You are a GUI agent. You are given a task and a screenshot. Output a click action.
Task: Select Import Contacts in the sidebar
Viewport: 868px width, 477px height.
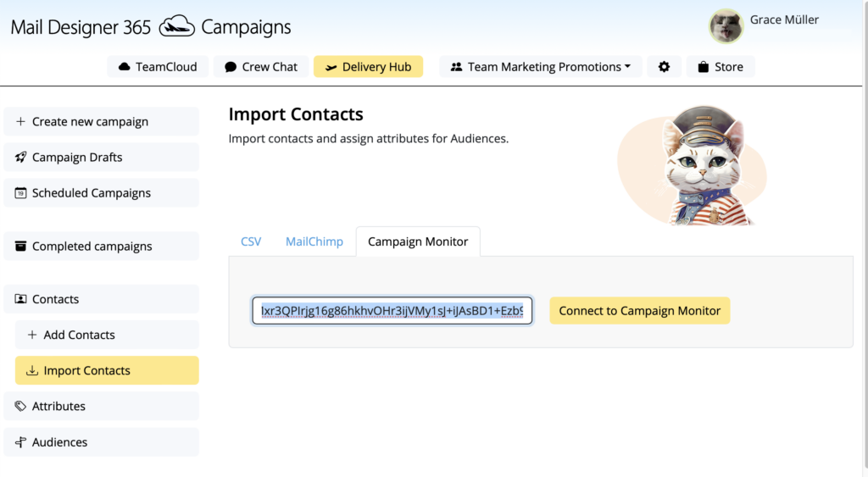coord(107,370)
